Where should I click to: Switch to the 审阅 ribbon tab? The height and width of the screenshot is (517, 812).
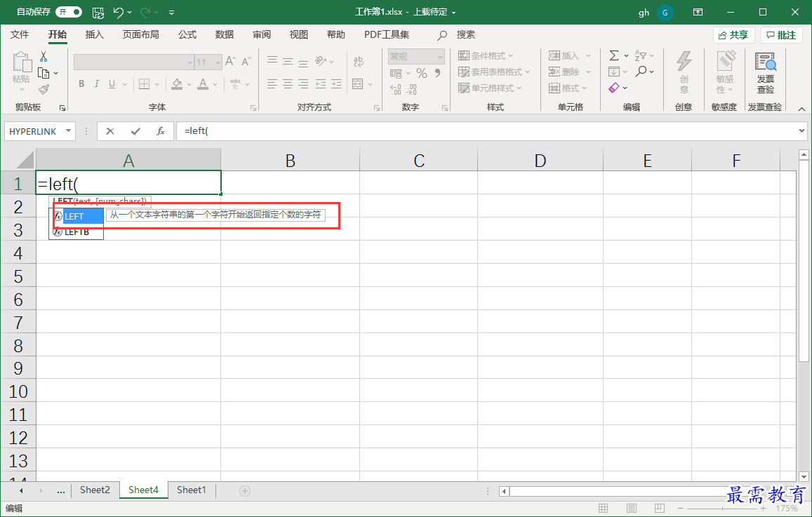[262, 34]
